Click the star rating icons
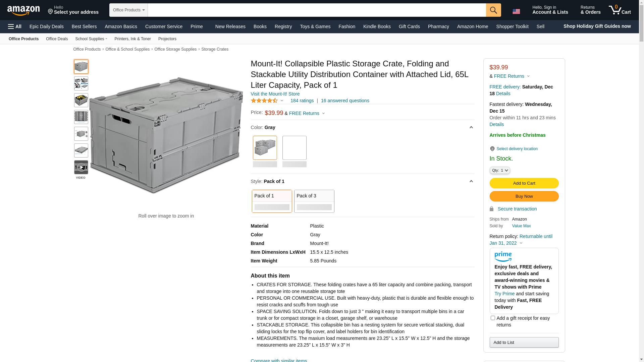The image size is (644, 362). pos(264,101)
